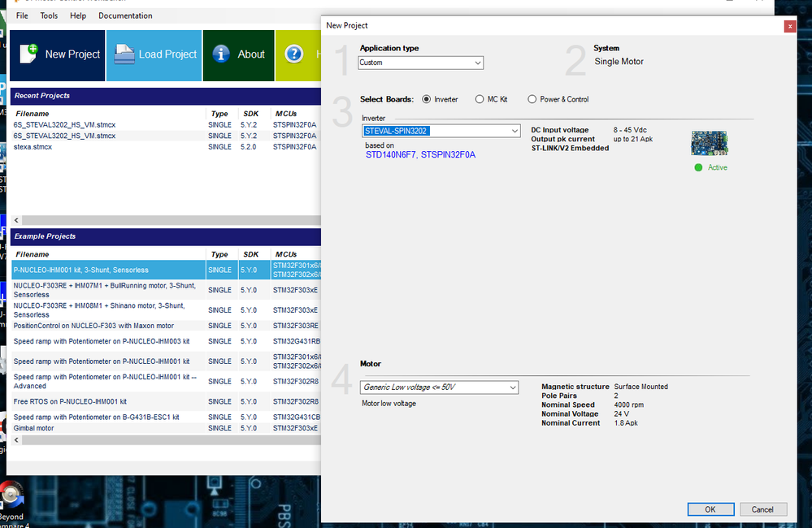812x528 pixels.
Task: Click the question mark Help icon
Action: click(x=293, y=54)
